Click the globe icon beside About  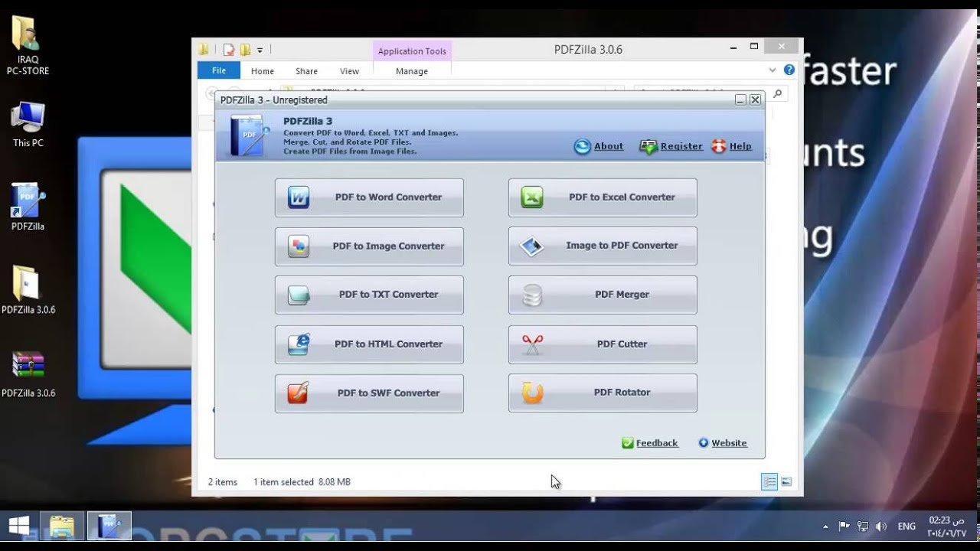pyautogui.click(x=583, y=146)
